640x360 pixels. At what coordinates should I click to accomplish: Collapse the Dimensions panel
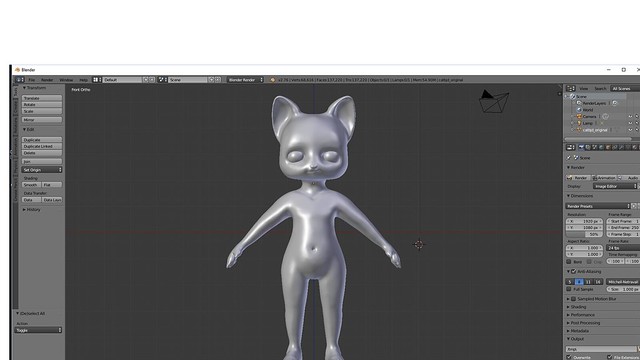(579, 196)
